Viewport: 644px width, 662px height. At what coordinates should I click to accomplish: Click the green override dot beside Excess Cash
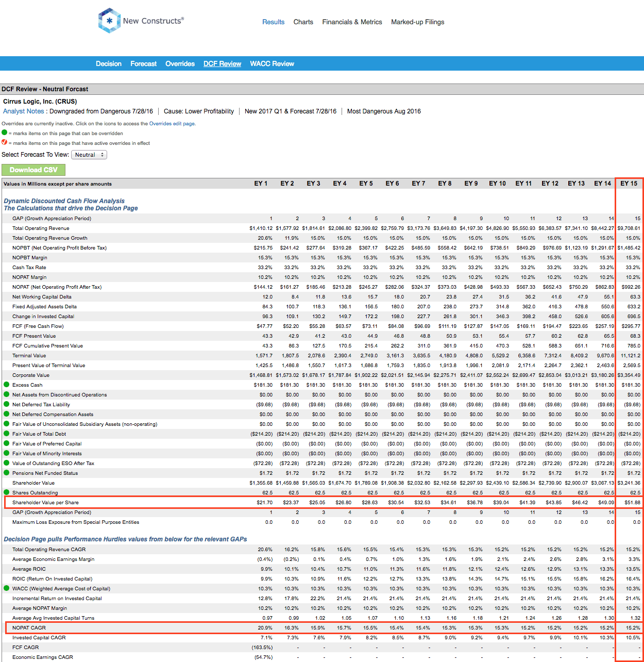click(7, 385)
